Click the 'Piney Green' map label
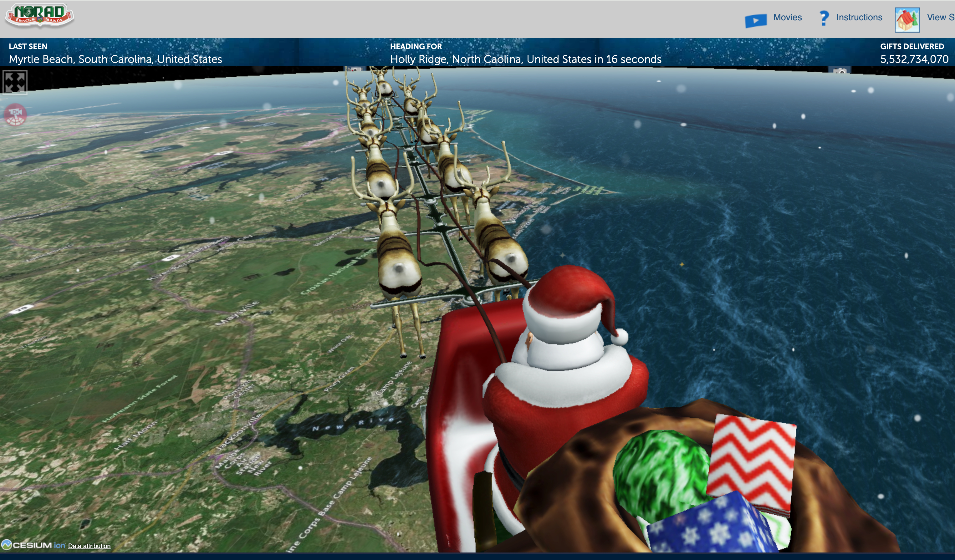This screenshot has height=560, width=955. (339, 379)
